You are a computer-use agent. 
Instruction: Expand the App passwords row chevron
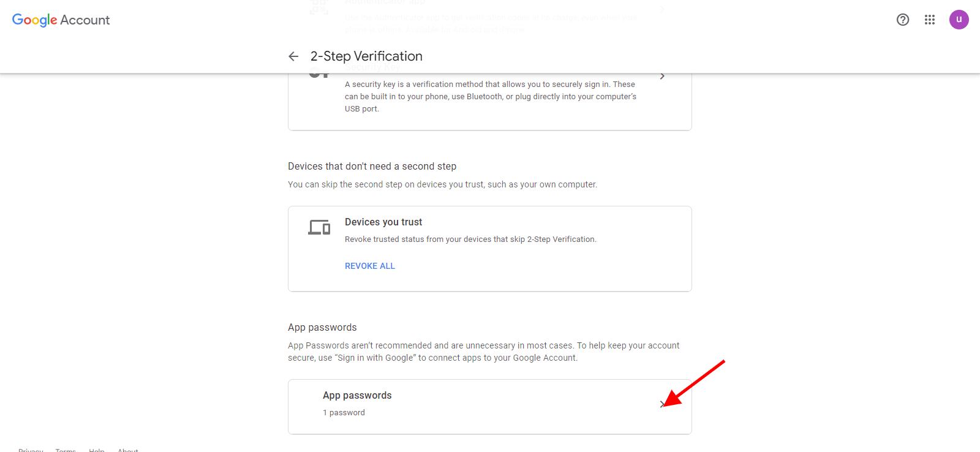click(662, 404)
